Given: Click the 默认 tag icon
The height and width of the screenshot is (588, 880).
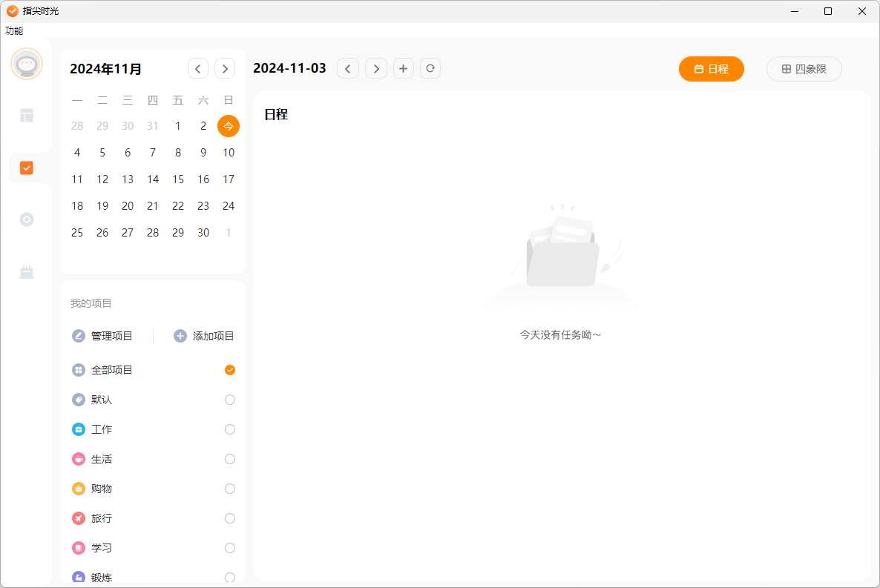Looking at the screenshot, I should (79, 400).
